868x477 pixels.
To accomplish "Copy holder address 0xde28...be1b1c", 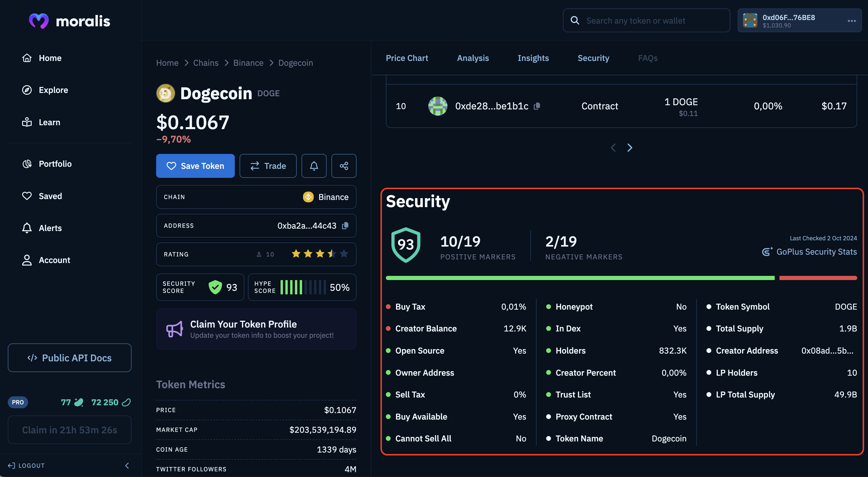I will pyautogui.click(x=537, y=106).
